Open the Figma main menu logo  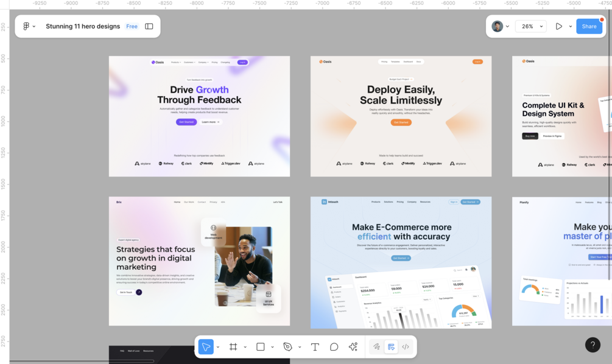(x=26, y=26)
